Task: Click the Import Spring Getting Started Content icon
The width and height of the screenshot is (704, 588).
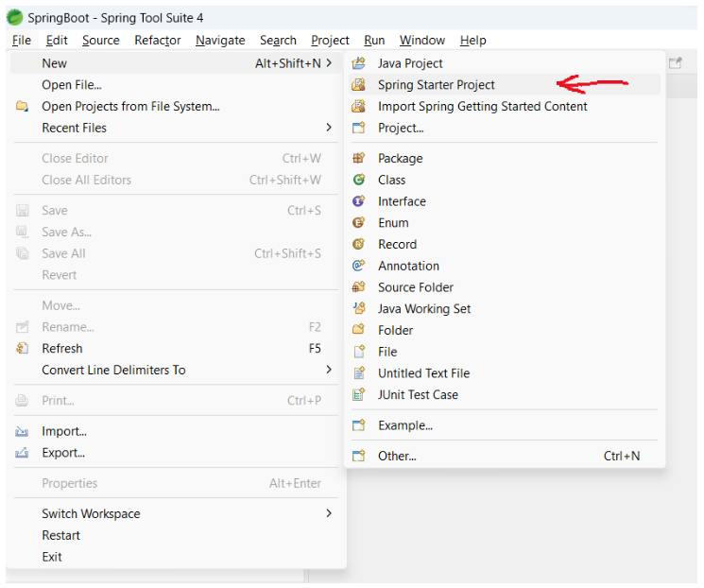Action: point(358,107)
